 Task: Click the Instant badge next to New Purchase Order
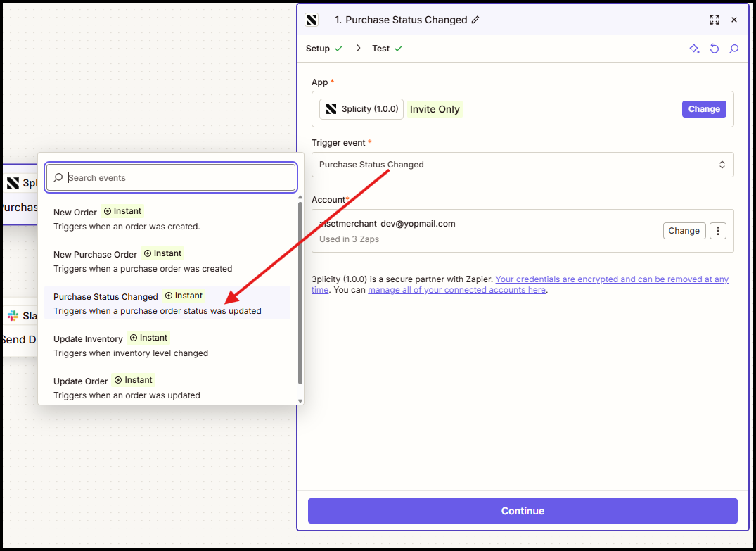(163, 253)
